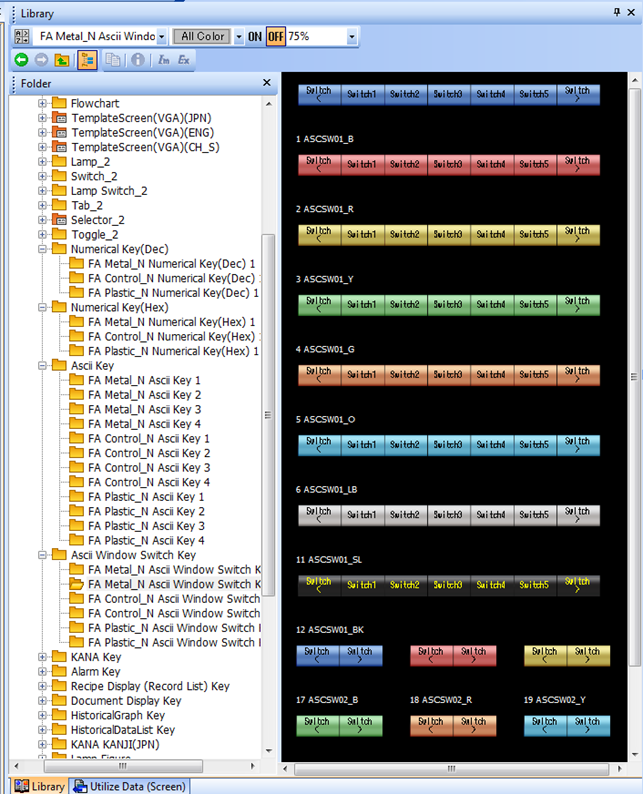Select the red ASCSW01_R switch bar
This screenshot has width=643, height=794.
(449, 164)
